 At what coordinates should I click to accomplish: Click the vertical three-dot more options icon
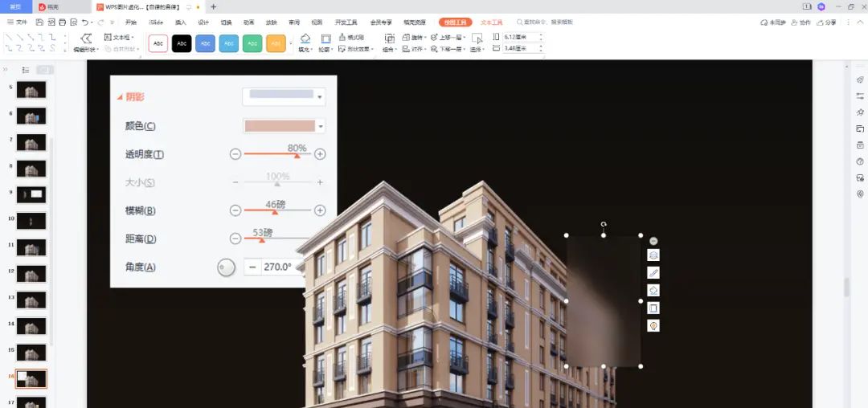tap(848, 22)
